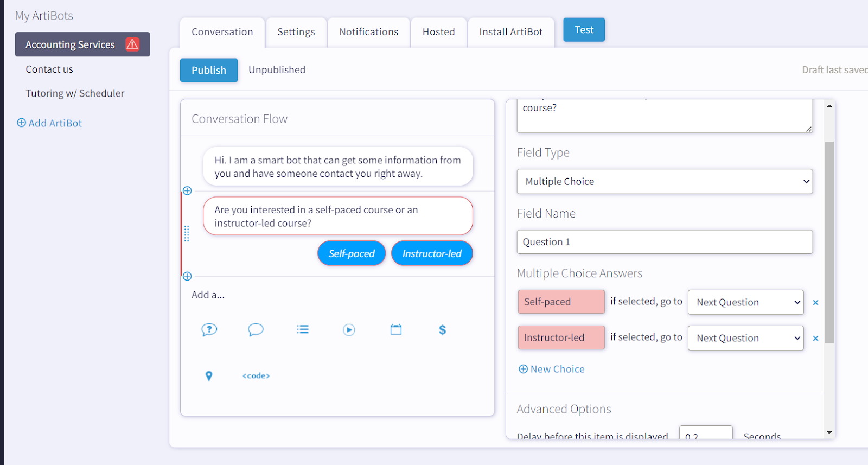Add a payment item via dollar icon
Viewport: 868px width, 465px height.
[442, 329]
